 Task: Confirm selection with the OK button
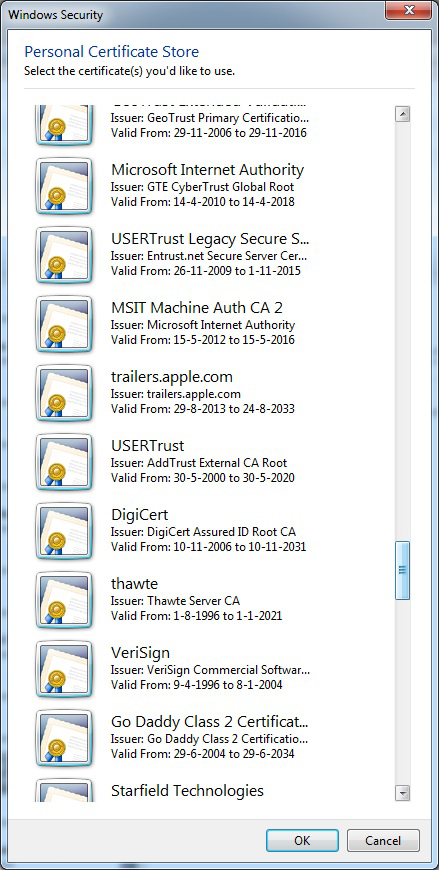pyautogui.click(x=302, y=841)
